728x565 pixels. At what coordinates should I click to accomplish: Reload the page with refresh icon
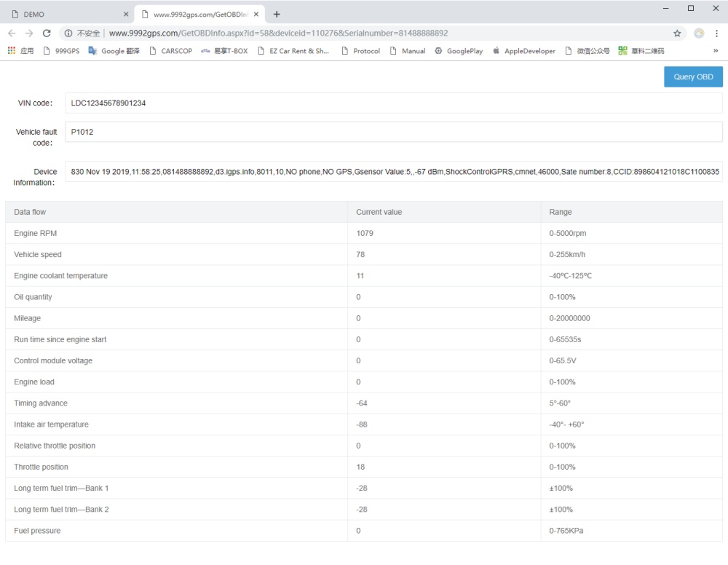tap(47, 33)
